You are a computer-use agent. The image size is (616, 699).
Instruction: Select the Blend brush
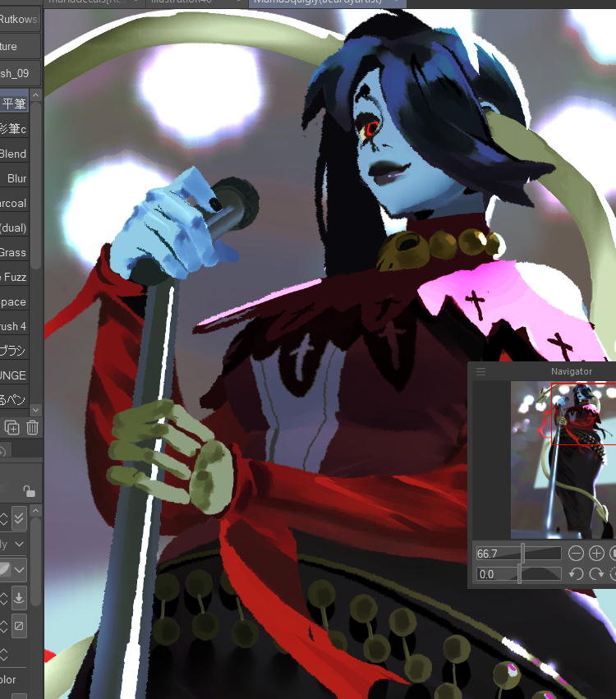[x=14, y=154]
